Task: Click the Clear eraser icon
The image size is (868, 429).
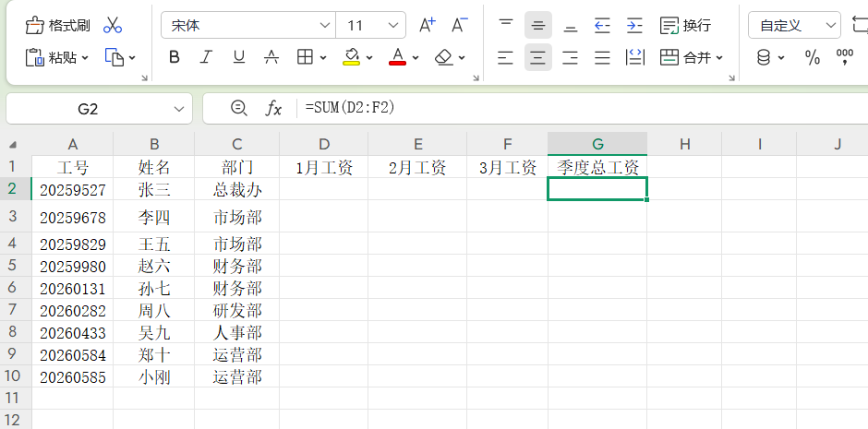Action: coord(444,57)
